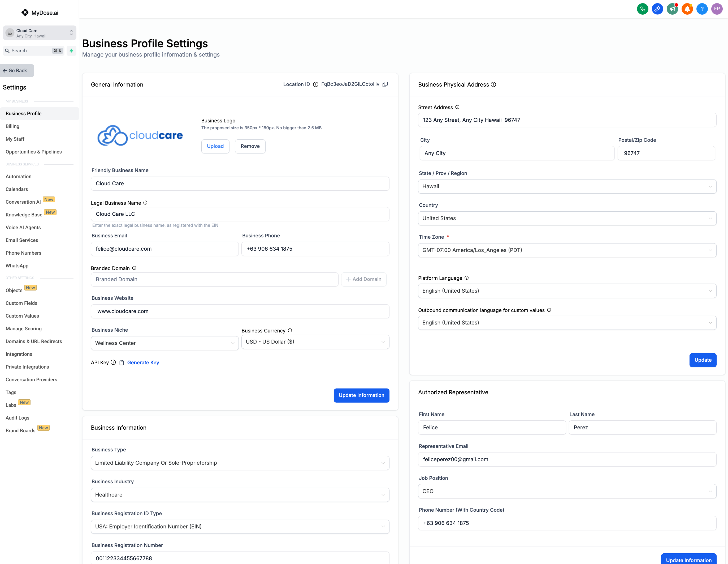Click the API Key clipboard icon
This screenshot has height=564, width=728.
click(122, 362)
